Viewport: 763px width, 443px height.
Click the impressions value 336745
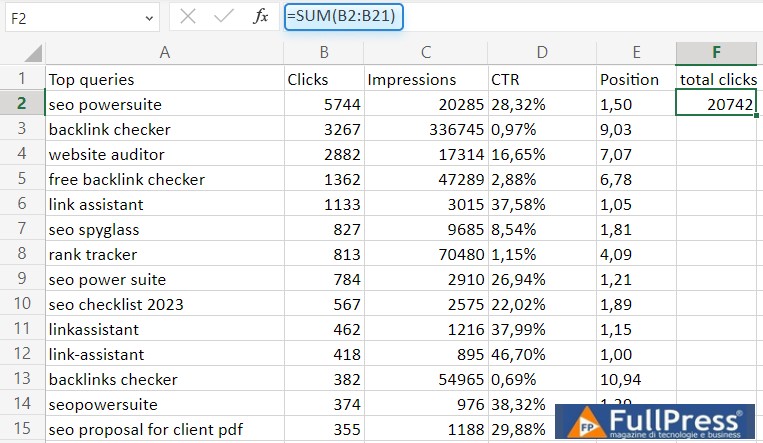[425, 129]
